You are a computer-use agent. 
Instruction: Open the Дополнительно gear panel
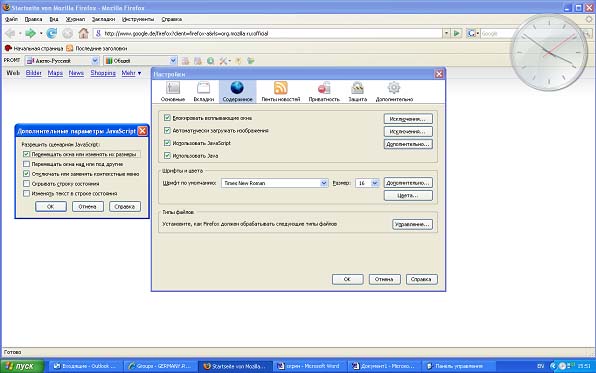(x=394, y=92)
